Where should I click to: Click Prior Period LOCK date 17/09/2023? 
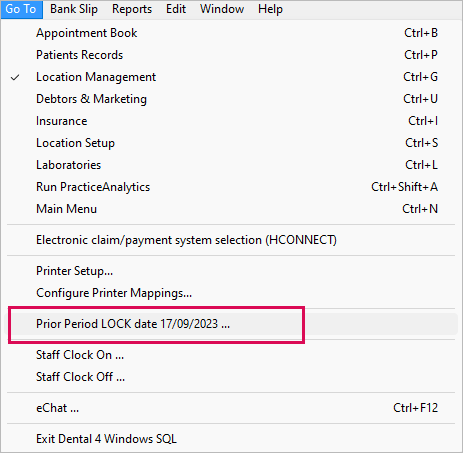coord(232,324)
